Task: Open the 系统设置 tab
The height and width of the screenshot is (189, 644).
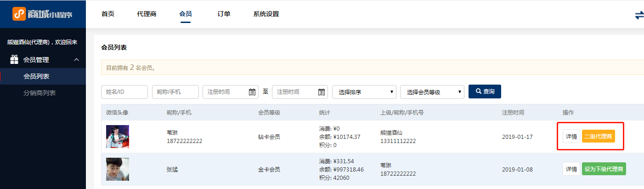Action: (x=266, y=14)
